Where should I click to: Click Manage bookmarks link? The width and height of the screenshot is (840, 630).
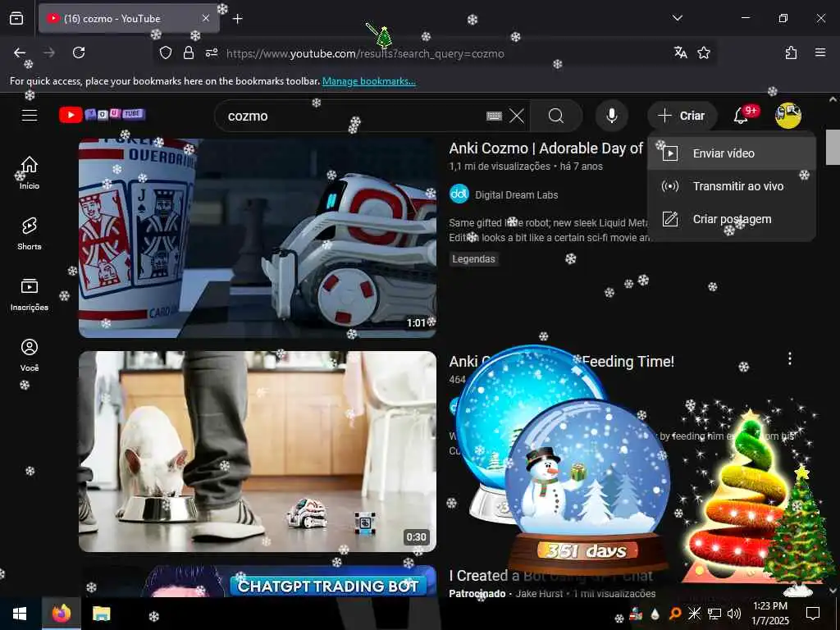(x=368, y=81)
